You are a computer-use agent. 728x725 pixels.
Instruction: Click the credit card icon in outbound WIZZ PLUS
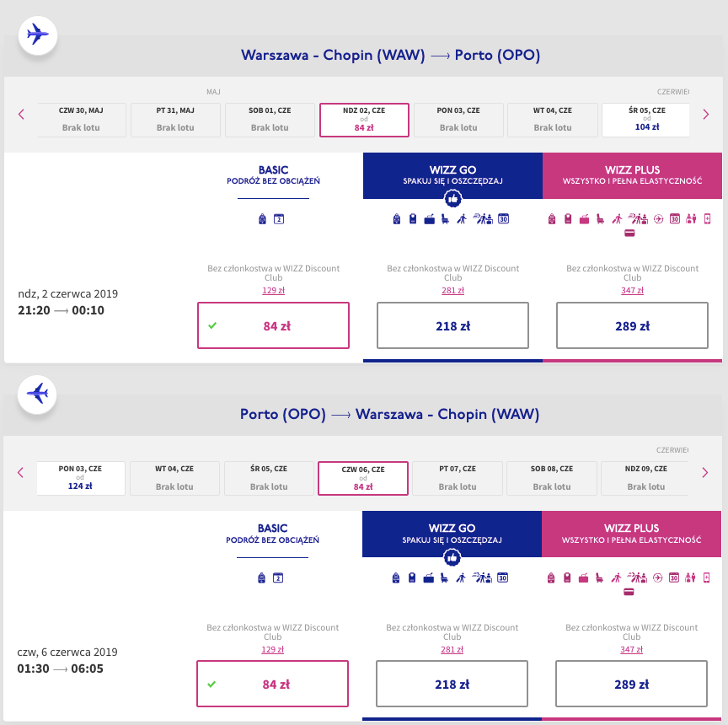tap(629, 234)
